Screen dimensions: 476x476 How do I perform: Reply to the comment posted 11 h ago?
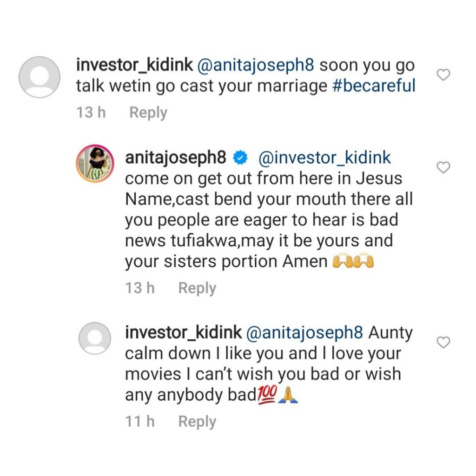(197, 422)
